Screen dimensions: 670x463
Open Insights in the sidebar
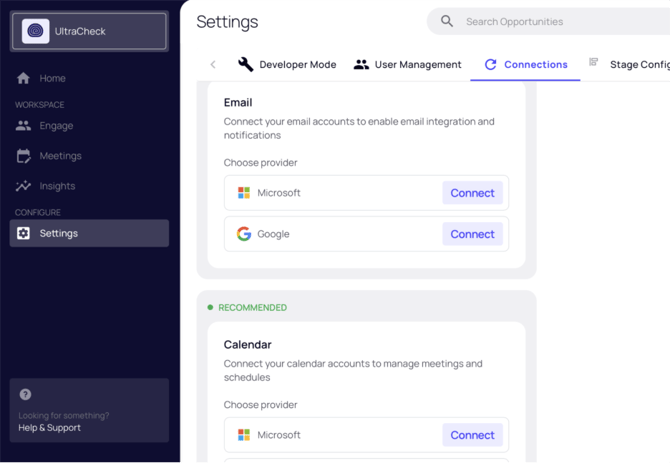point(89,186)
